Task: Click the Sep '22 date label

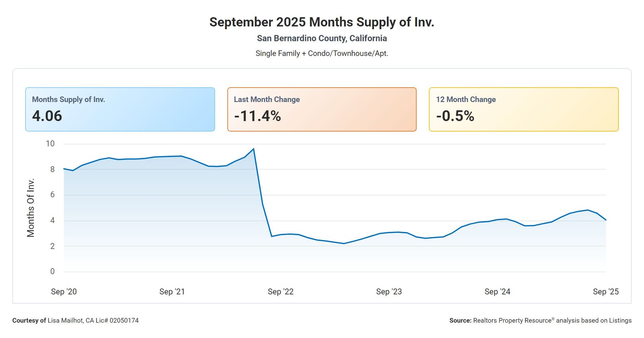Action: (280, 292)
